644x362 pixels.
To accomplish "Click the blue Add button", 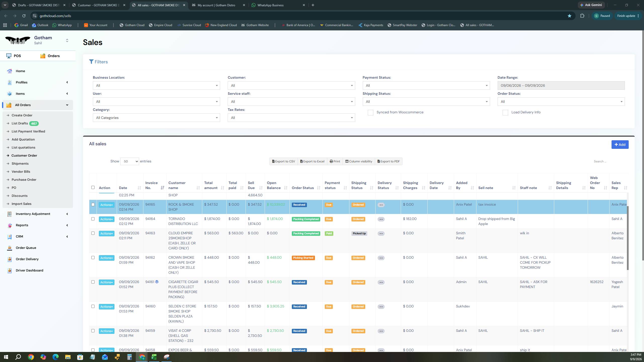I will [x=620, y=145].
